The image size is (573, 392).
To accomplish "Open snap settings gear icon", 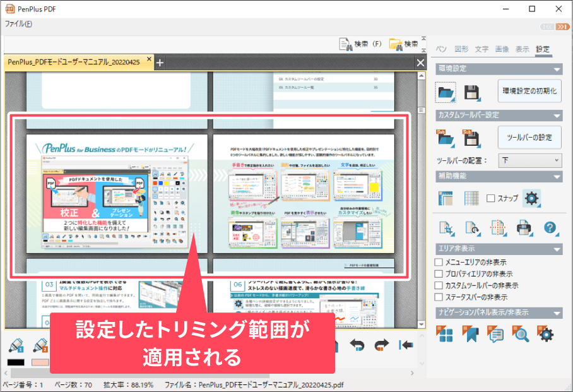I will (532, 199).
